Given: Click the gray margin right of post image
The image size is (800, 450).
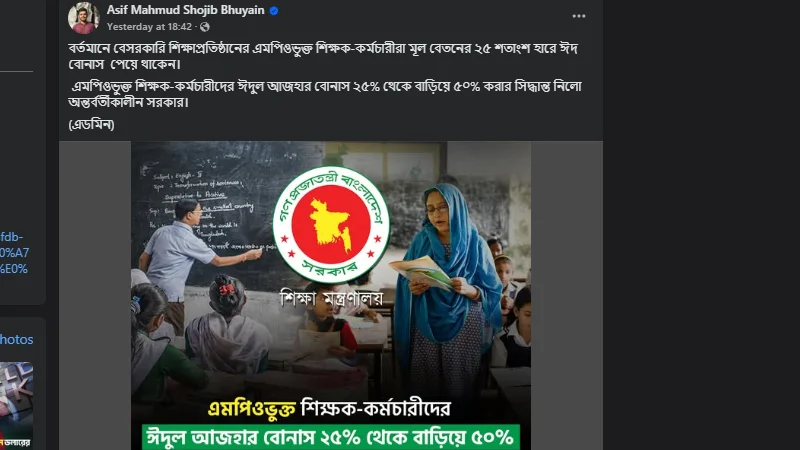Looking at the screenshot, I should (x=567, y=295).
